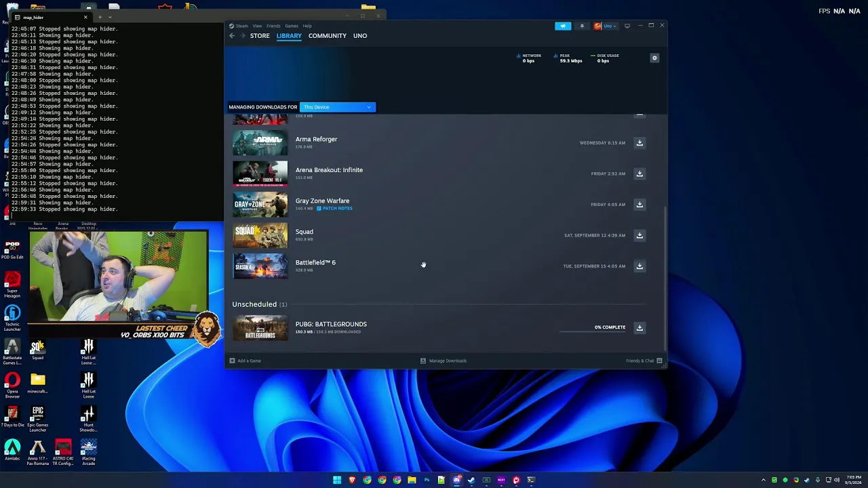
Task: Download Battlefield 6 update now
Action: coord(639,266)
